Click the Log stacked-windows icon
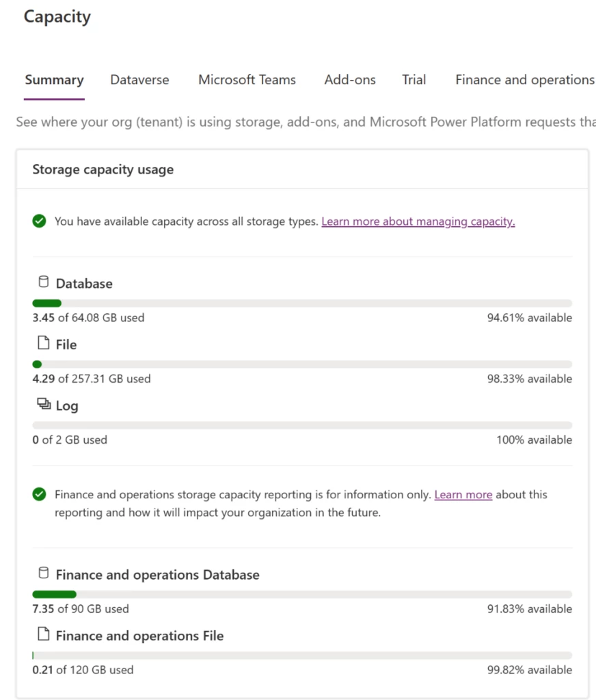Viewport: 596px width, 700px height. [x=44, y=405]
